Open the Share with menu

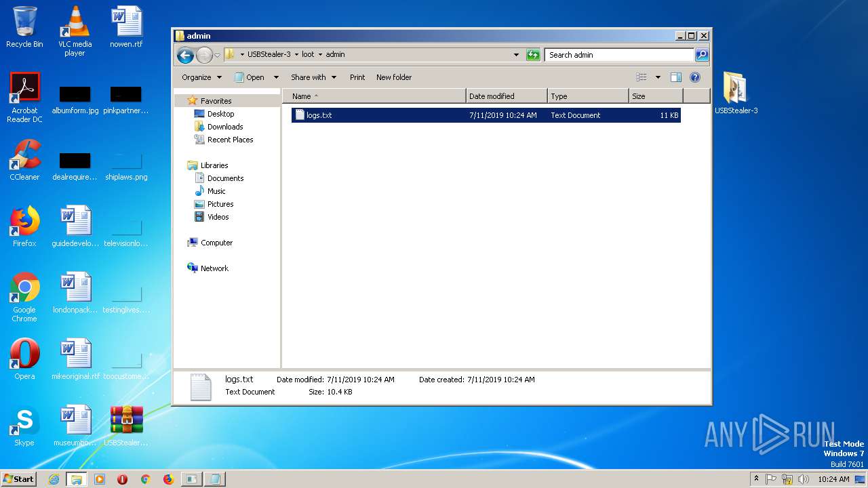pos(313,77)
